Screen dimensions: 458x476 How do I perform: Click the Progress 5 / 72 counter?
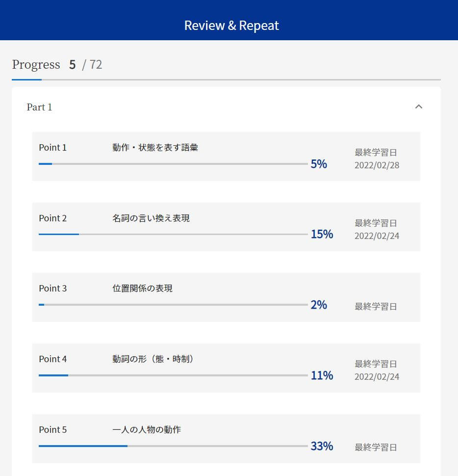(x=57, y=64)
